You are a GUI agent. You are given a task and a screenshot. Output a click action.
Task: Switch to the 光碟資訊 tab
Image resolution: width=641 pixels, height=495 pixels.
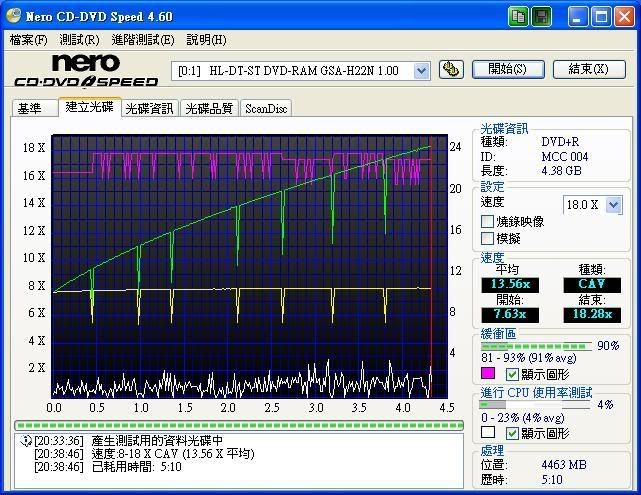(x=150, y=108)
